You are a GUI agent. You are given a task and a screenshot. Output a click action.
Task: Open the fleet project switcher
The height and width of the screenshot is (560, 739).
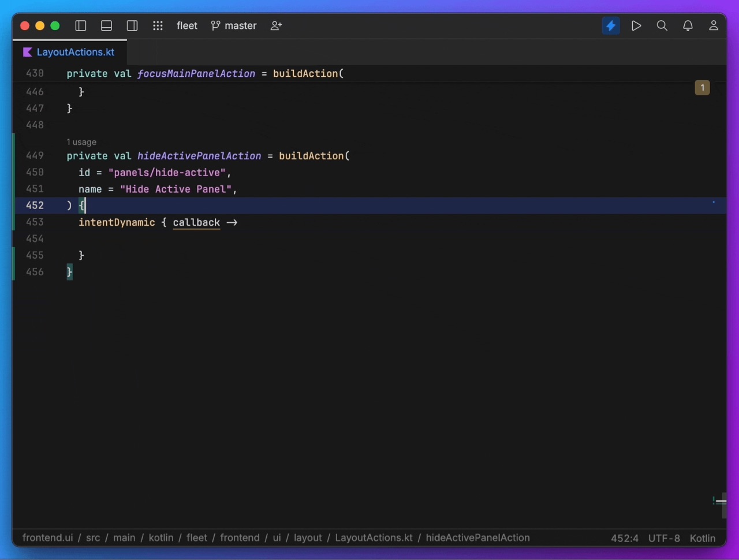click(x=186, y=25)
